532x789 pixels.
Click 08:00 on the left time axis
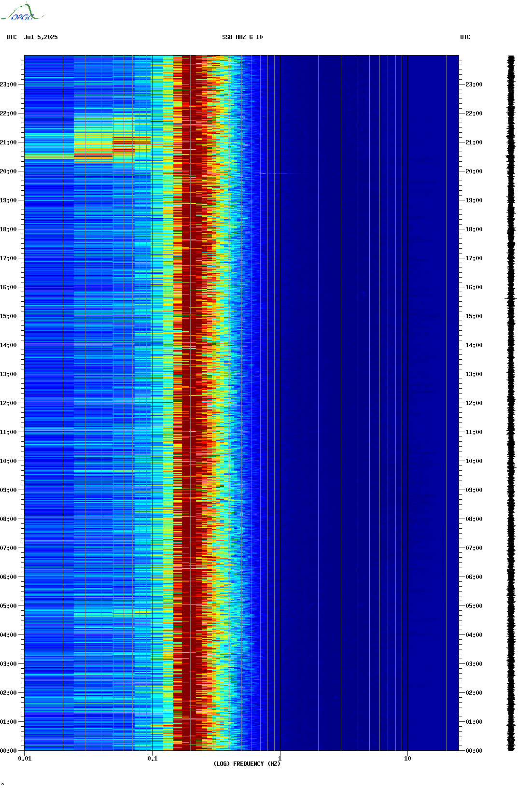tap(8, 519)
